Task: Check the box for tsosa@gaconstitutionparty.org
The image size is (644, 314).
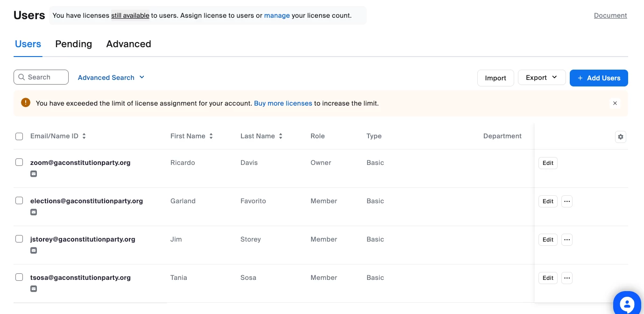Action: pyautogui.click(x=19, y=277)
